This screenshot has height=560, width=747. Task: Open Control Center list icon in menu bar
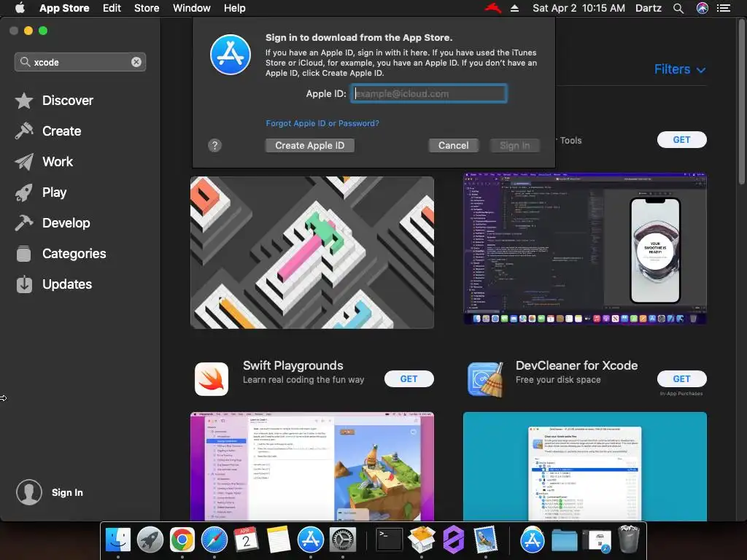724,8
